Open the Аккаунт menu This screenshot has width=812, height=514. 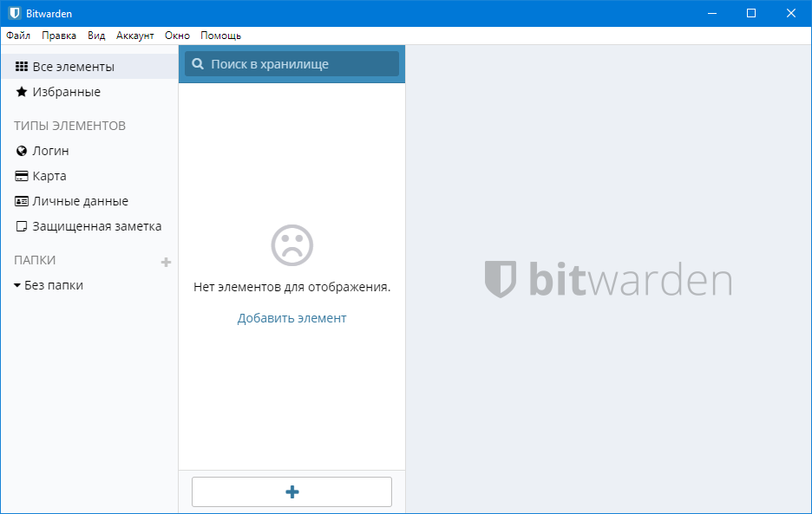click(135, 36)
